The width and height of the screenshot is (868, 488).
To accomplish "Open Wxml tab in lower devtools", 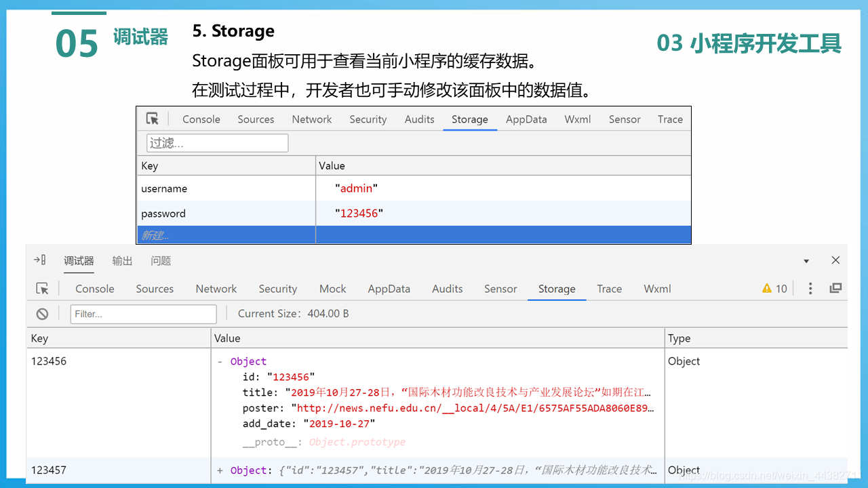I will coord(657,289).
